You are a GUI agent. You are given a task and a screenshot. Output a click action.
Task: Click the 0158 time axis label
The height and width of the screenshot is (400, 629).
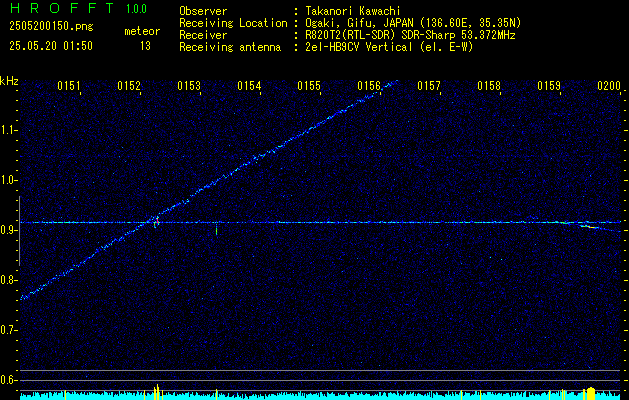coord(489,86)
